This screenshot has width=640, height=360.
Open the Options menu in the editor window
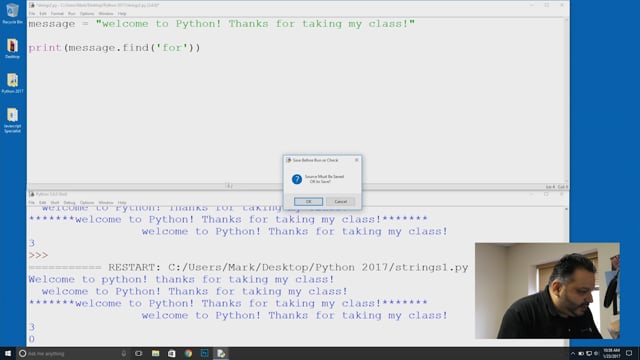tap(87, 13)
